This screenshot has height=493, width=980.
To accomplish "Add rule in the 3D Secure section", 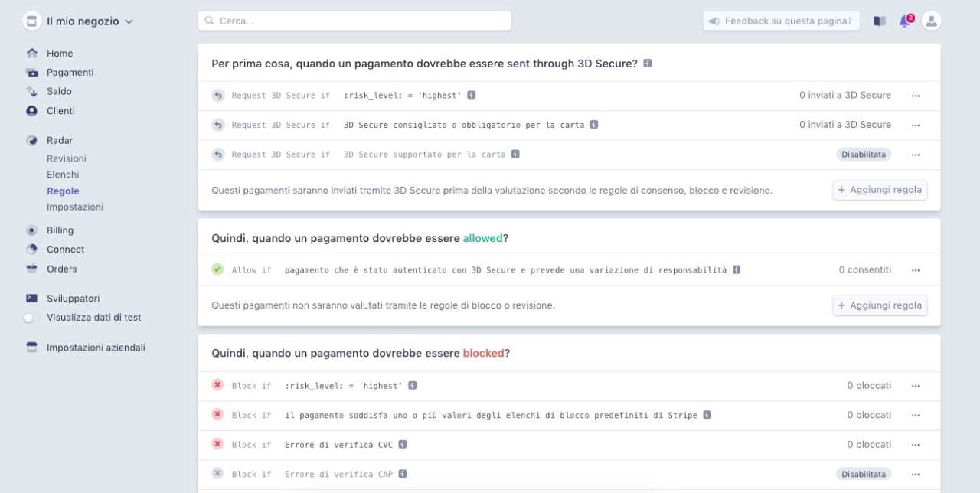I will click(x=880, y=190).
